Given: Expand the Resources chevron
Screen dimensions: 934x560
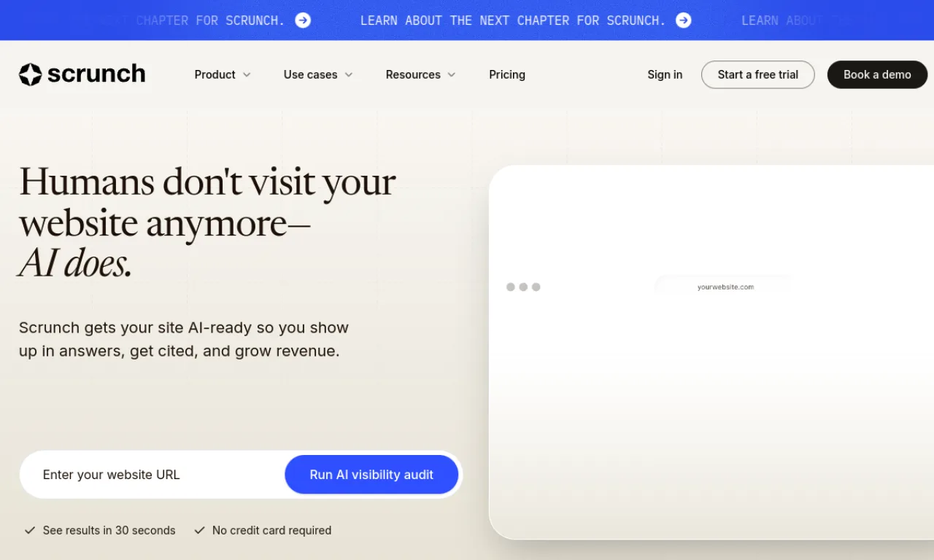Looking at the screenshot, I should 452,74.
